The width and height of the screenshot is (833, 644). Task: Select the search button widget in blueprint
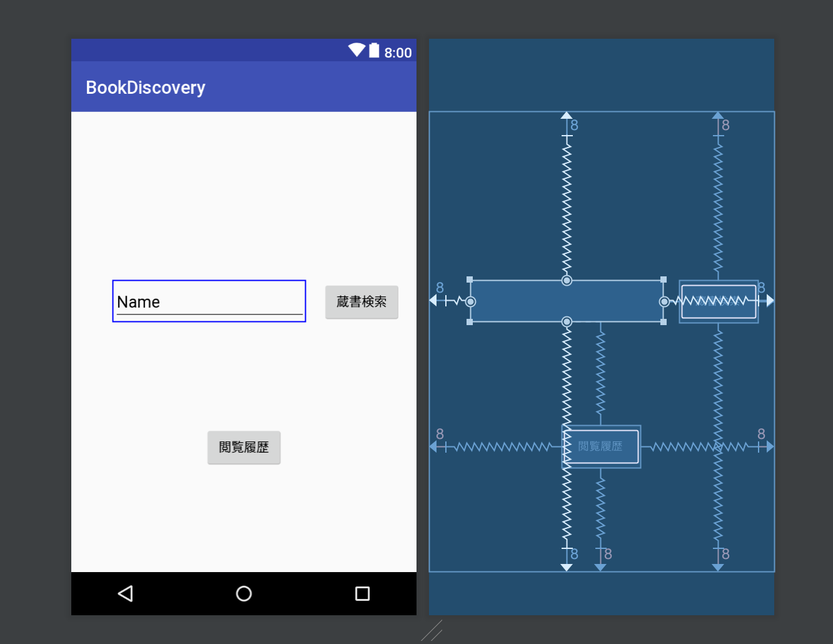point(719,301)
